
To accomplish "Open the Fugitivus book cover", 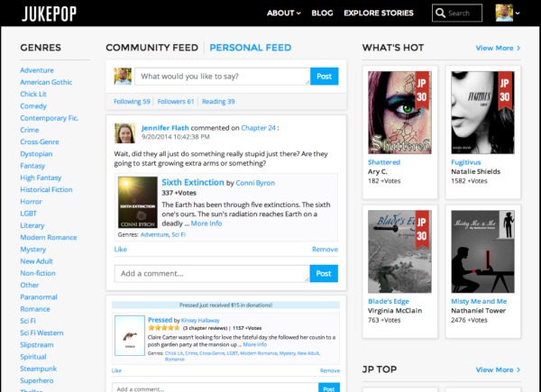I will (x=482, y=113).
